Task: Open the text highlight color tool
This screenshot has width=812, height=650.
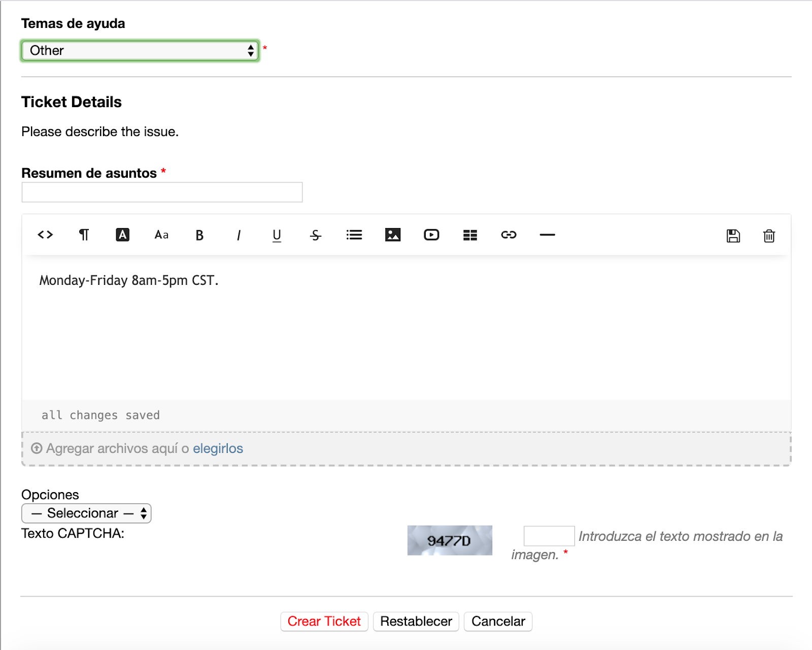Action: (122, 235)
